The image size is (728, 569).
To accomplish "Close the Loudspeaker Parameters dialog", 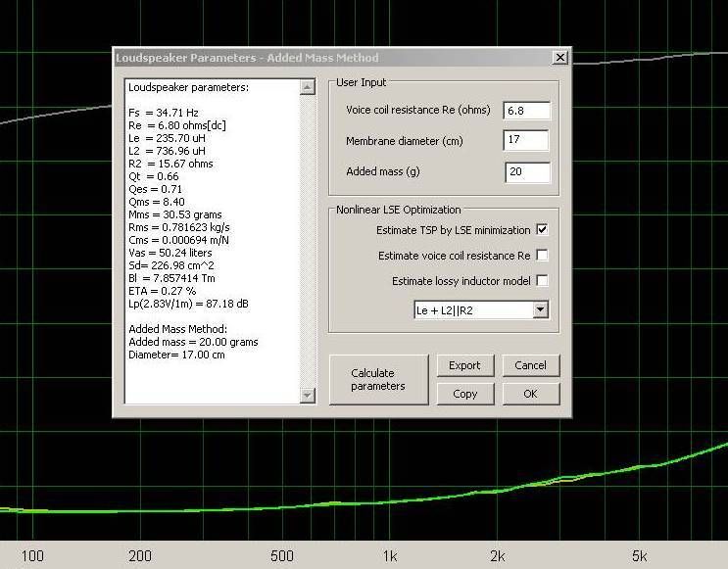I will point(559,58).
